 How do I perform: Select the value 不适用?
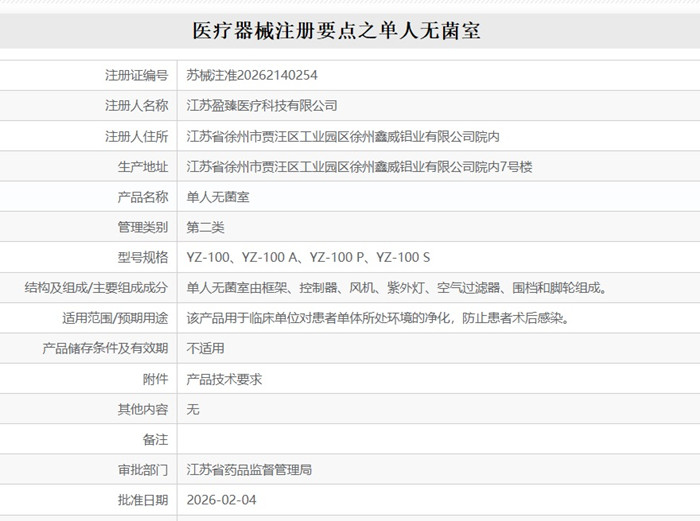pos(205,349)
